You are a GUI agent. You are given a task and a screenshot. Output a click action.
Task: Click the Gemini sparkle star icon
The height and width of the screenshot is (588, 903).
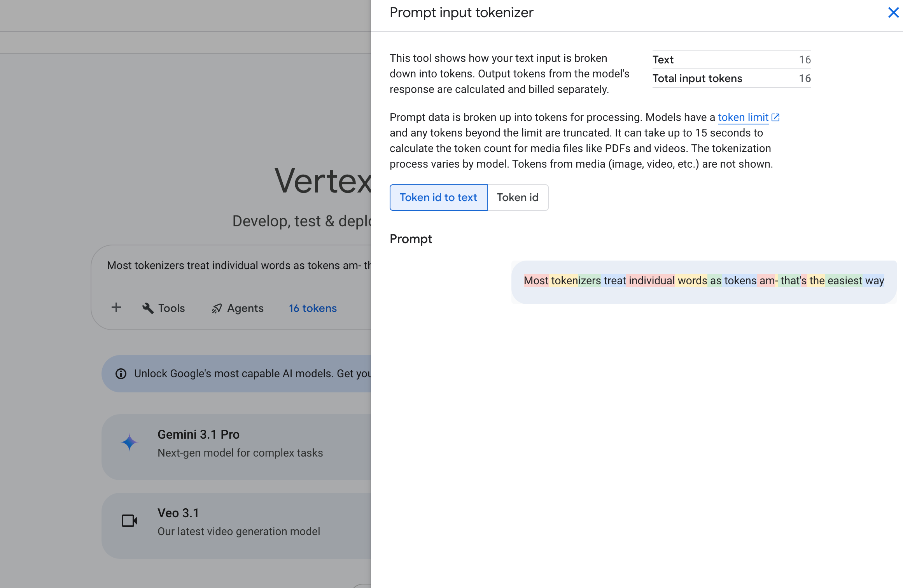point(129,443)
